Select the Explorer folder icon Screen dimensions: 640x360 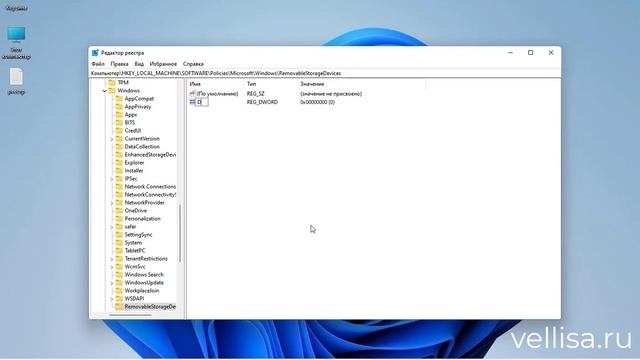119,162
